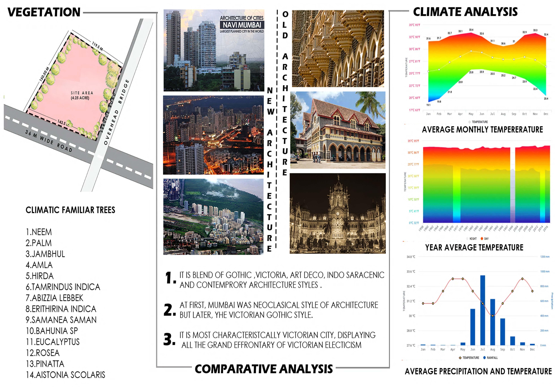Click the RAINFALL legend dot
Image resolution: width=555 pixels, height=392 pixels.
coord(484,358)
